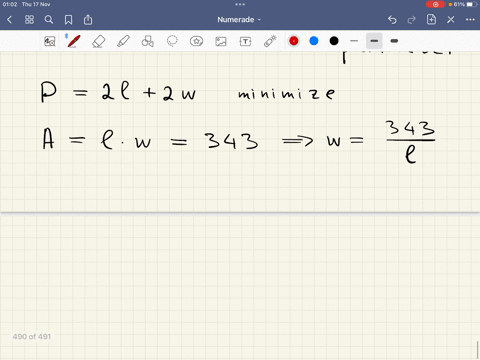This screenshot has width=480, height=360.
Task: Open the thumbnail grid view
Action: [29, 20]
